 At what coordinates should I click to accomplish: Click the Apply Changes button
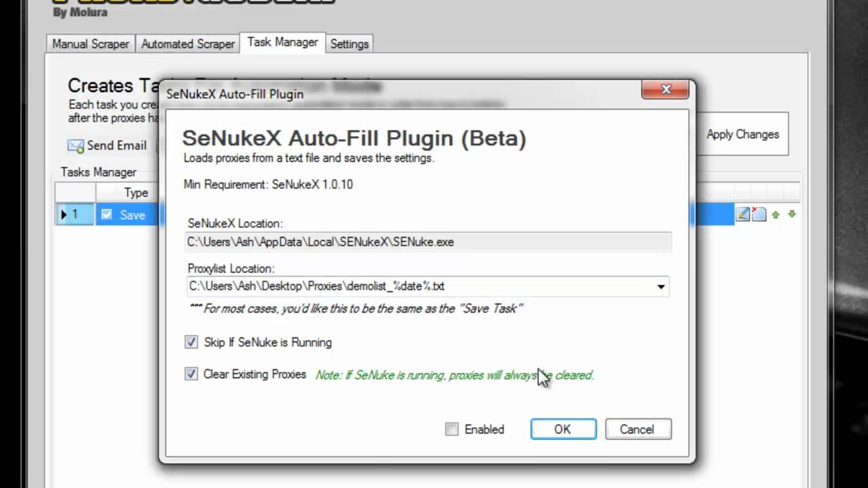click(x=743, y=134)
